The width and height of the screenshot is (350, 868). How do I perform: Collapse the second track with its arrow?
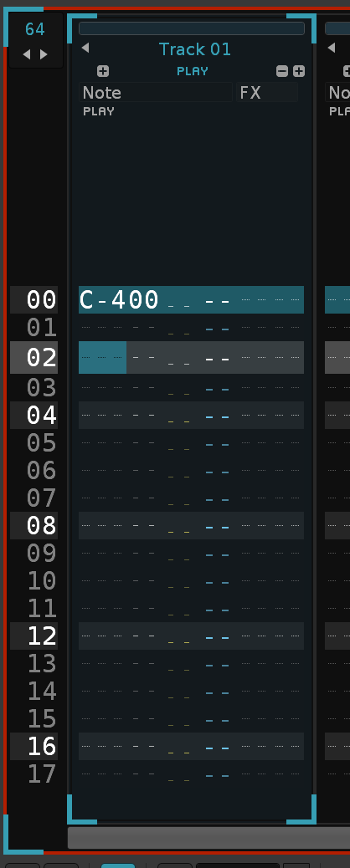[331, 49]
